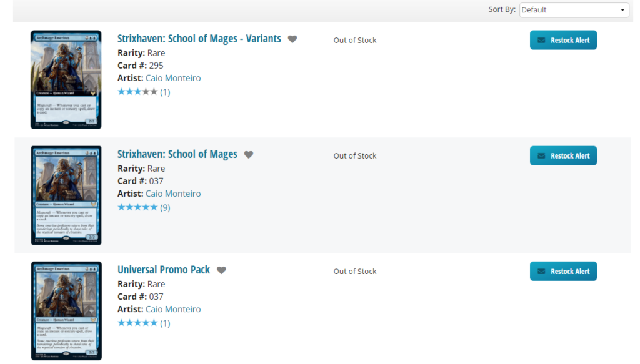This screenshot has width=640, height=364.
Task: Click 'Card #: 037' under Universal Promo Pack
Action: pyautogui.click(x=141, y=297)
